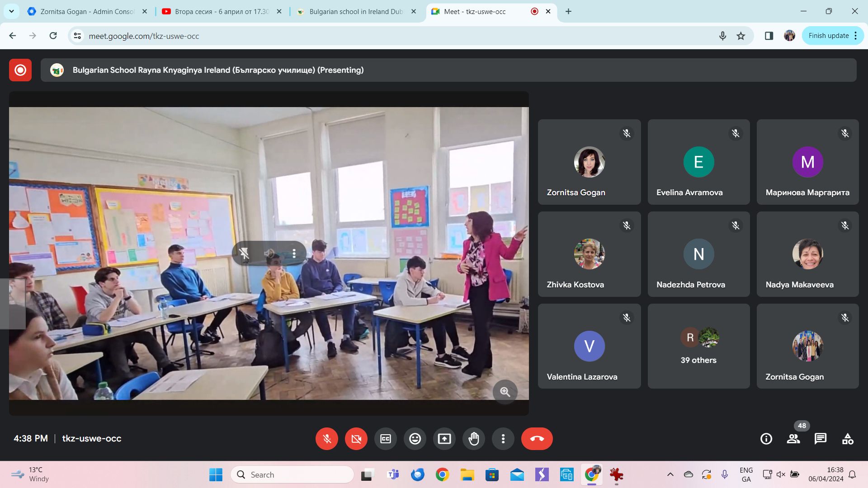Open the emoji reactions button
868x488 pixels.
click(x=415, y=439)
